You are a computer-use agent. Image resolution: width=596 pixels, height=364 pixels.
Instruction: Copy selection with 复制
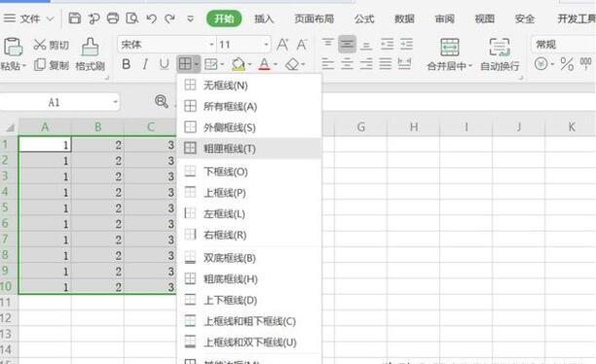click(51, 65)
